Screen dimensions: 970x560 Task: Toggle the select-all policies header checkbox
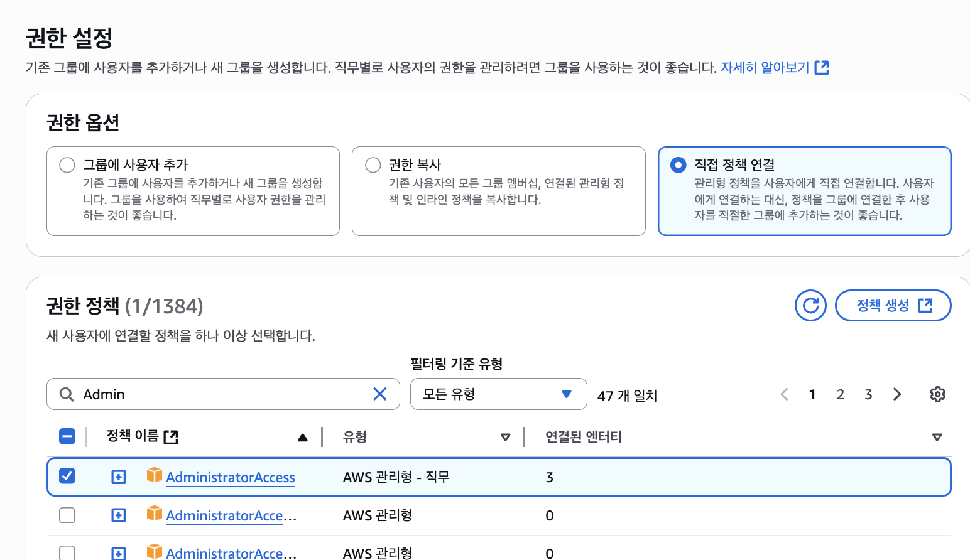pos(67,436)
